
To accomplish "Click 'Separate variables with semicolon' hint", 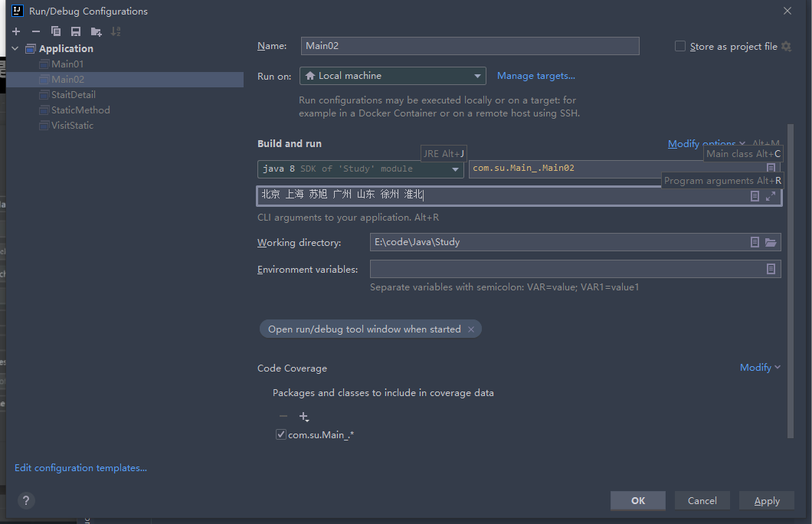I will [x=504, y=287].
